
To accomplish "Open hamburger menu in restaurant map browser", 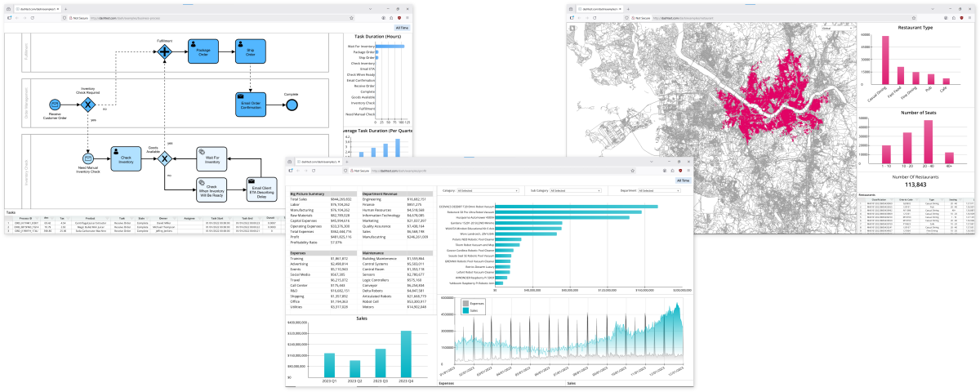I will pyautogui.click(x=969, y=17).
